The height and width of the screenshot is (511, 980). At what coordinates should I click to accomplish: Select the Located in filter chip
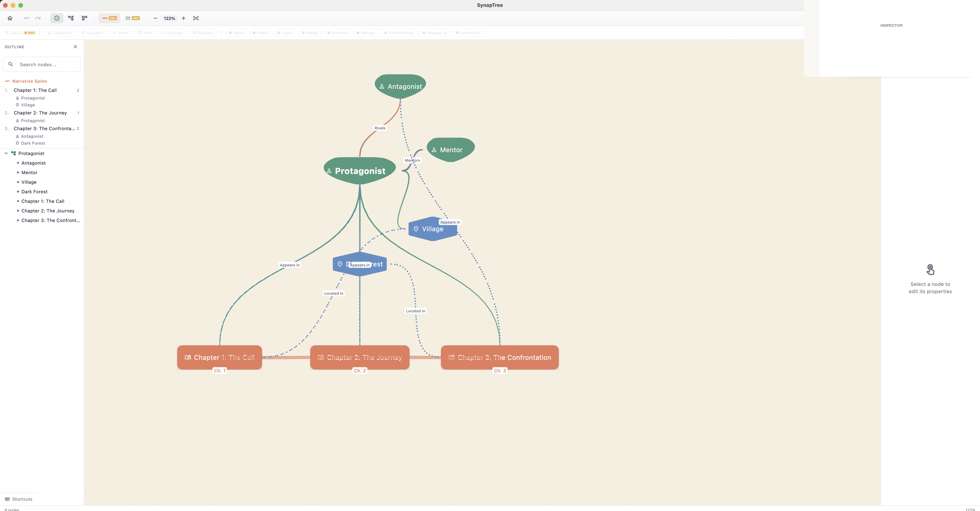pyautogui.click(x=468, y=33)
